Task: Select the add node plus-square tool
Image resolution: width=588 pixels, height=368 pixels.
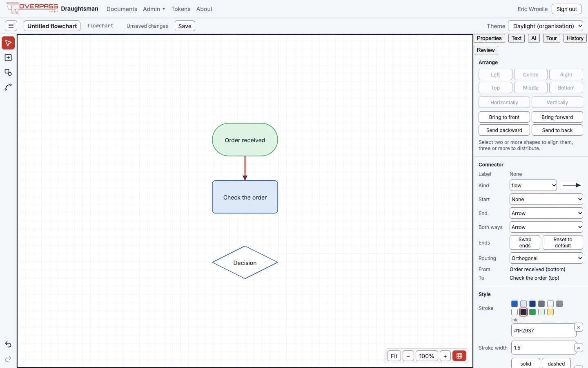Action: [8, 58]
